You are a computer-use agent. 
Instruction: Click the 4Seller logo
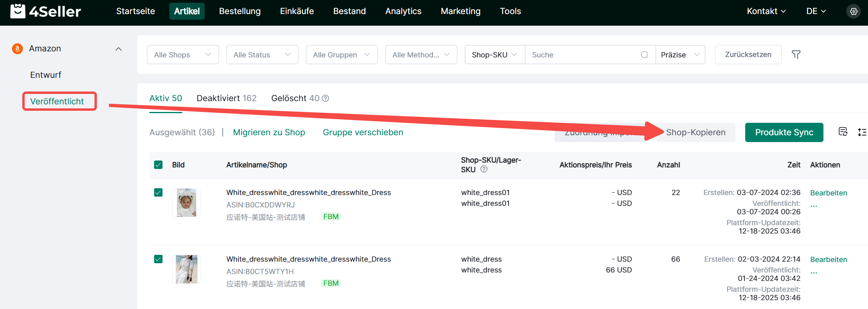tap(46, 11)
